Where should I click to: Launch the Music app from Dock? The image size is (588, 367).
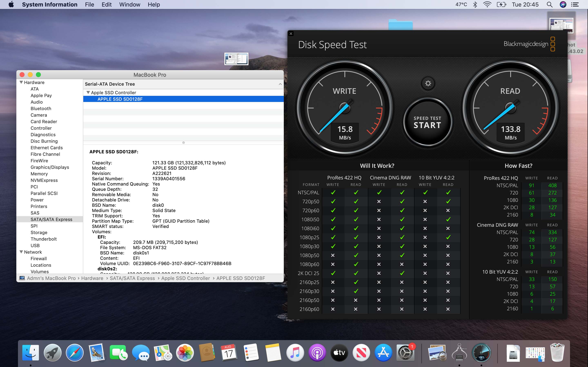point(295,353)
